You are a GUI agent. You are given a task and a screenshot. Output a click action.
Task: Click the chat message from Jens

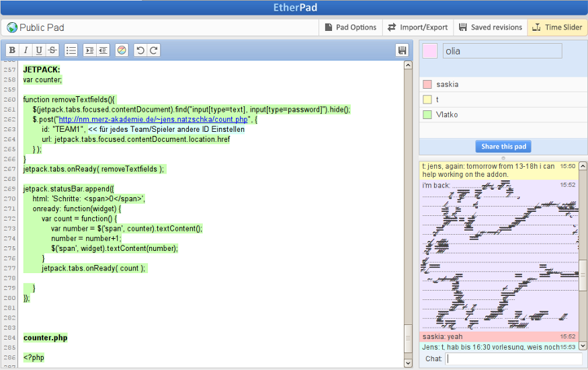point(499,346)
